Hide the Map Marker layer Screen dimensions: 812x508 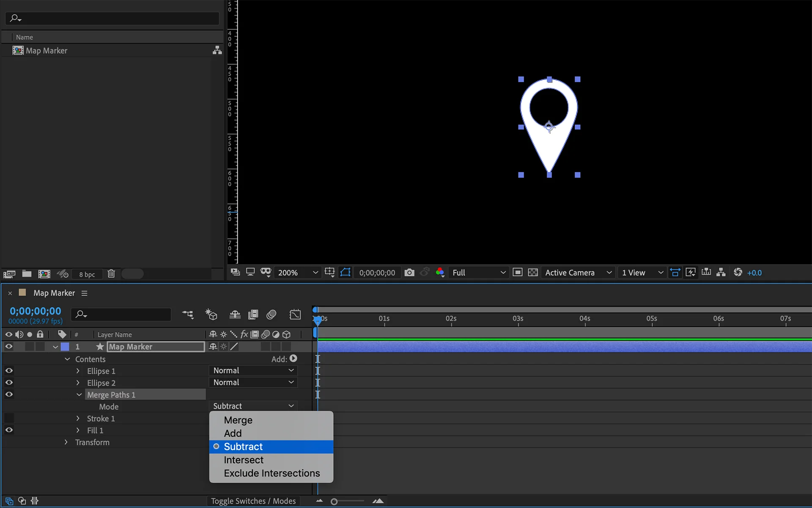click(x=9, y=346)
